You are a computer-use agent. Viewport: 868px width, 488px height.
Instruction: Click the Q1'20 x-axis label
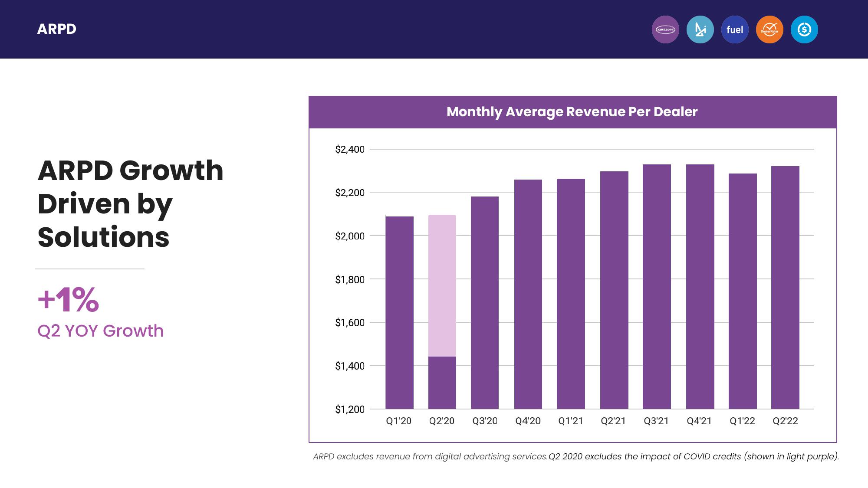[x=399, y=421]
